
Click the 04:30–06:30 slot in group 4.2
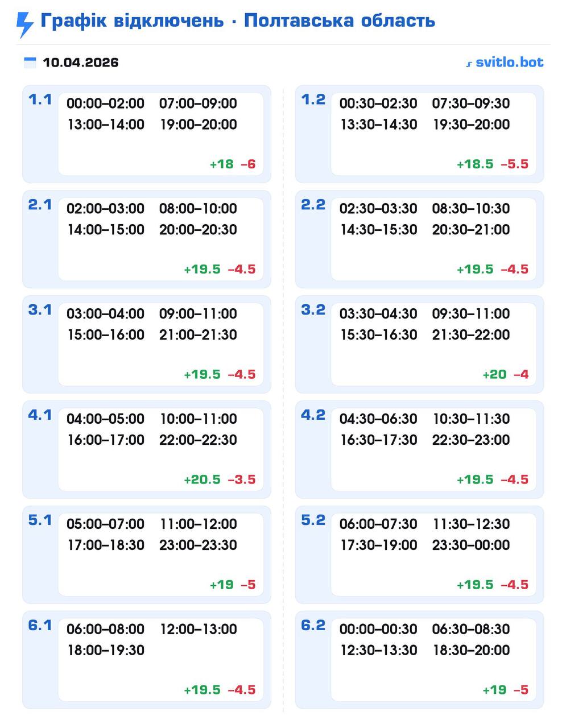click(x=378, y=419)
